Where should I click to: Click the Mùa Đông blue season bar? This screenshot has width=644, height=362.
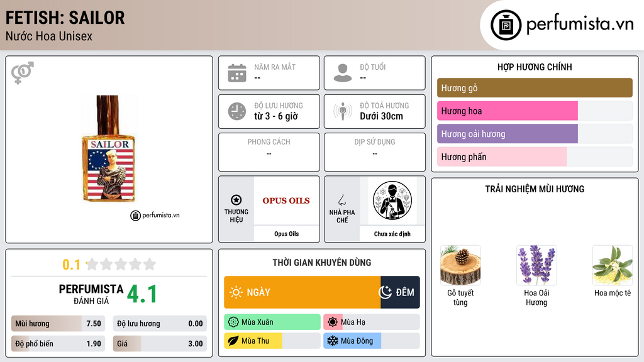pyautogui.click(x=372, y=341)
